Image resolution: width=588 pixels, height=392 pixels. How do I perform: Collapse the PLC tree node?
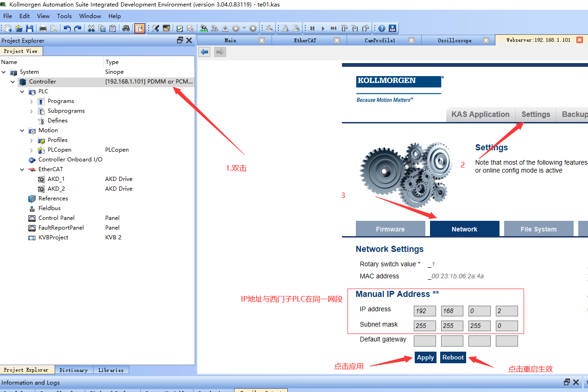(22, 91)
